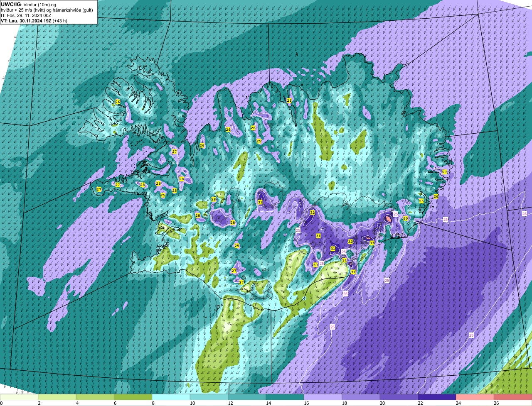Click the legend scale value 2
Viewport: 532px width, 406px height.
[39, 403]
